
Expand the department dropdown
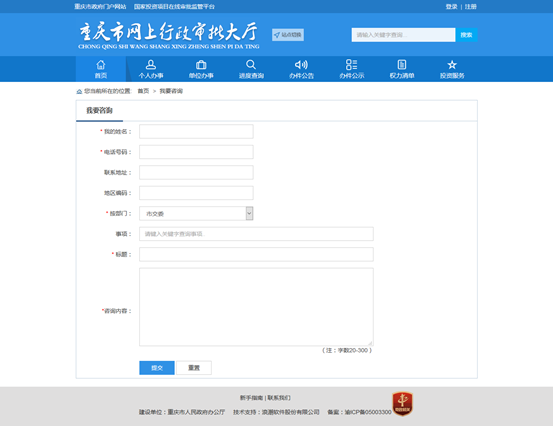(249, 213)
